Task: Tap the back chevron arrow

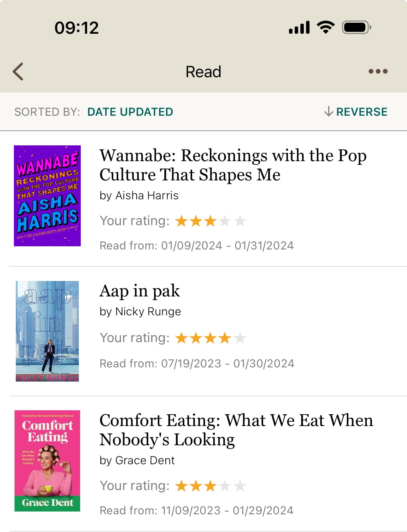Action: 18,72
